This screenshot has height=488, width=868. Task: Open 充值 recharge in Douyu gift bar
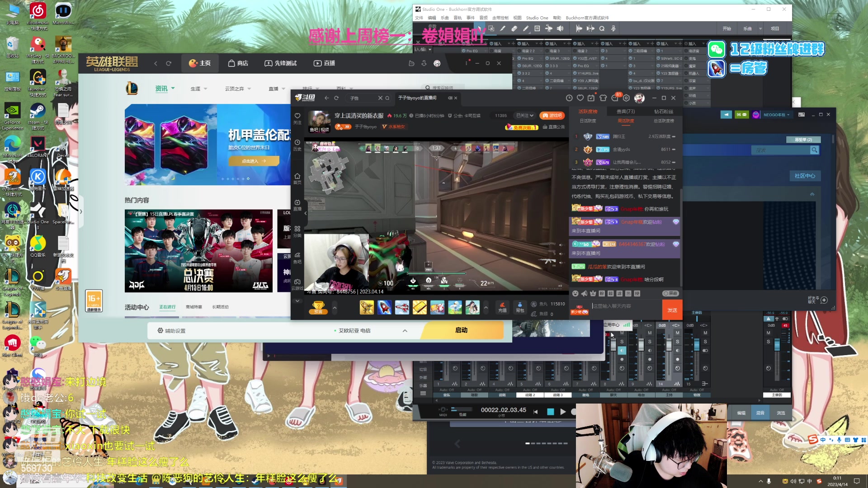pos(502,307)
